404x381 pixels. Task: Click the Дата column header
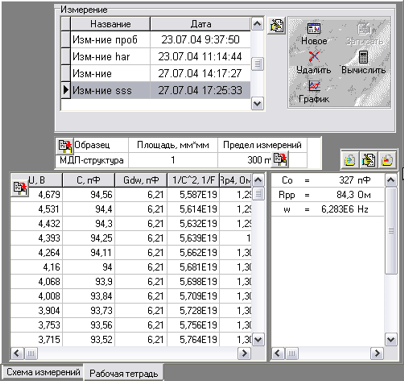[x=200, y=24]
